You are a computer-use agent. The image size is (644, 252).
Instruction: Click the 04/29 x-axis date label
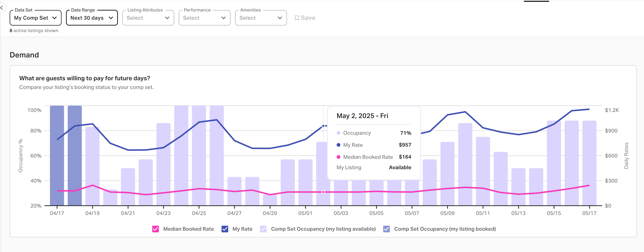coord(270,213)
